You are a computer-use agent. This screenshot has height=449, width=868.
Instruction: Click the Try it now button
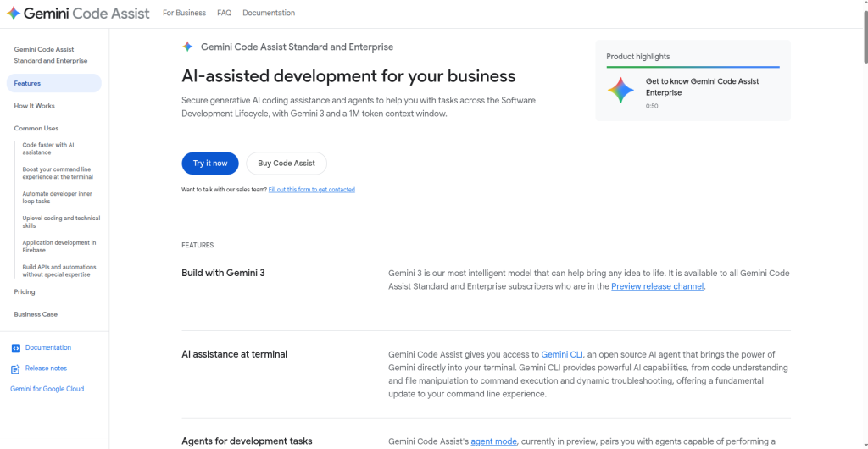(x=210, y=164)
